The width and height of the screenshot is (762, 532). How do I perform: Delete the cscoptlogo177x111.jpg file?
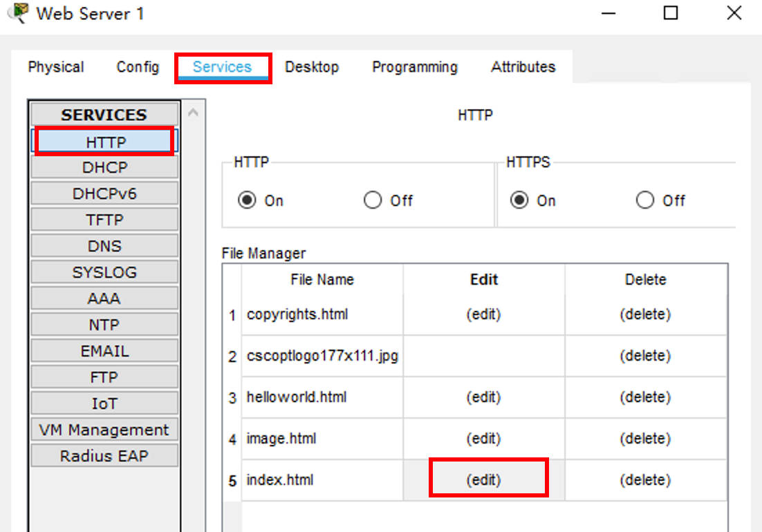click(x=645, y=356)
